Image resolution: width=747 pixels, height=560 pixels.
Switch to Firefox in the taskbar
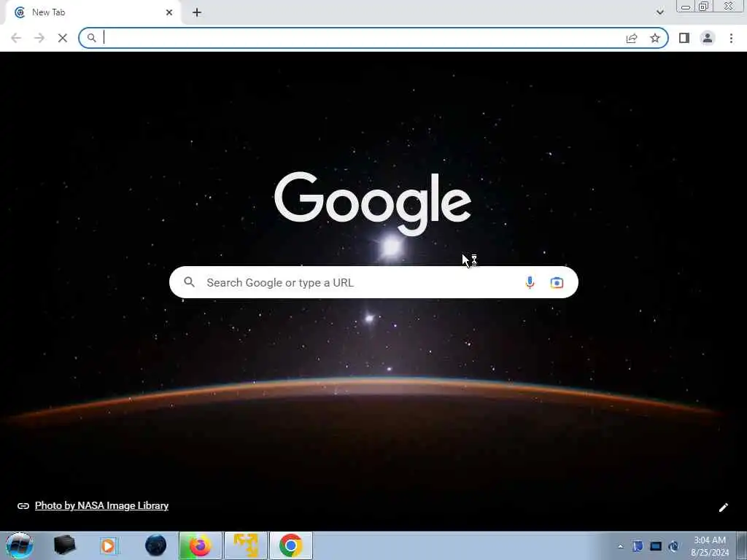tap(200, 545)
